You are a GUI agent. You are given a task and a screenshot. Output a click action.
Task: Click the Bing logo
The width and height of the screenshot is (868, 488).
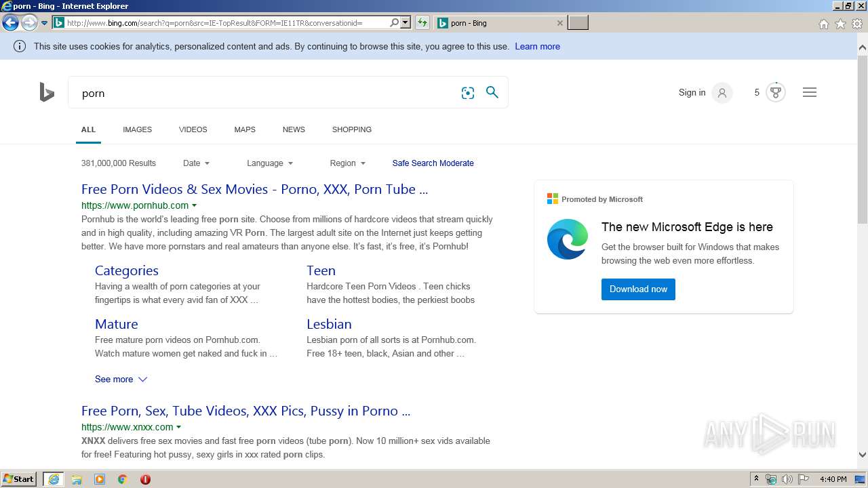pyautogui.click(x=47, y=92)
